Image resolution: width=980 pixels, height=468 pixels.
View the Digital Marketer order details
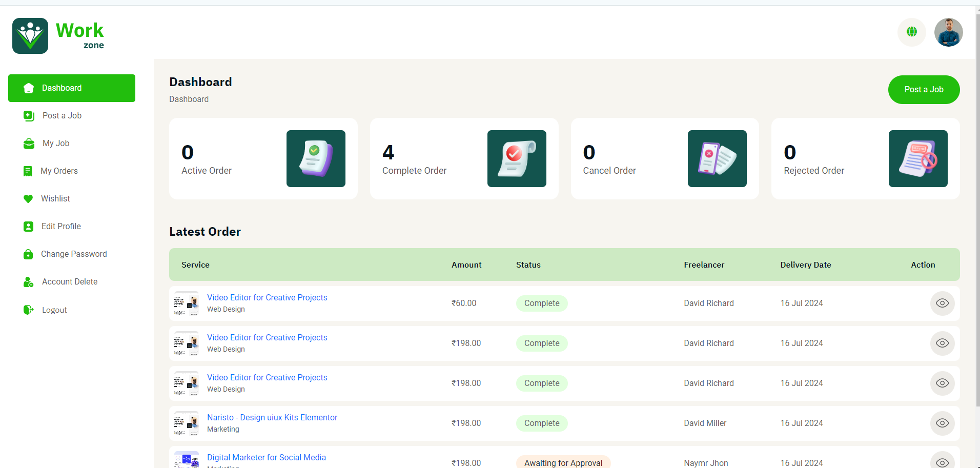click(942, 461)
